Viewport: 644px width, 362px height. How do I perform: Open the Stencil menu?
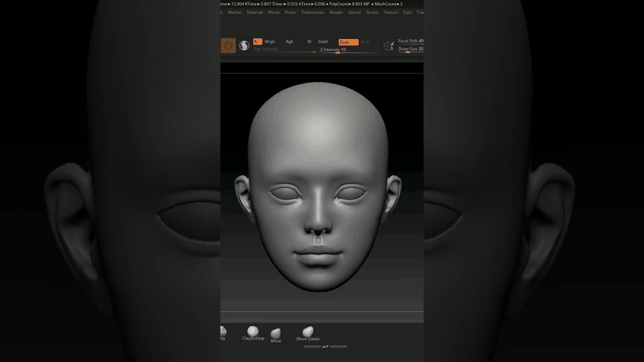[354, 12]
